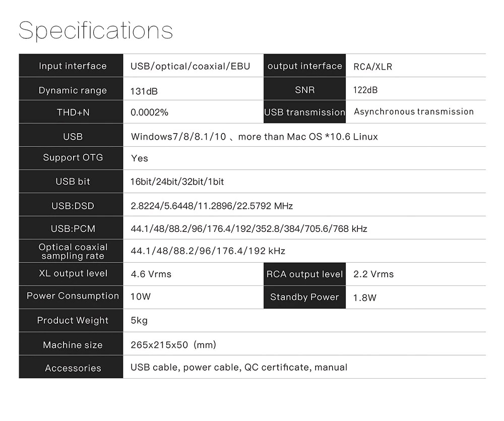This screenshot has width=504, height=421.
Task: Select the Asynchronous transmission text
Action: pyautogui.click(x=413, y=111)
